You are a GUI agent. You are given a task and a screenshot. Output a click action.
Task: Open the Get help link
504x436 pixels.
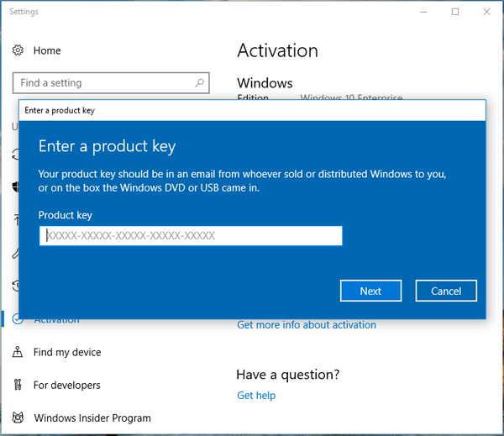pyautogui.click(x=256, y=395)
